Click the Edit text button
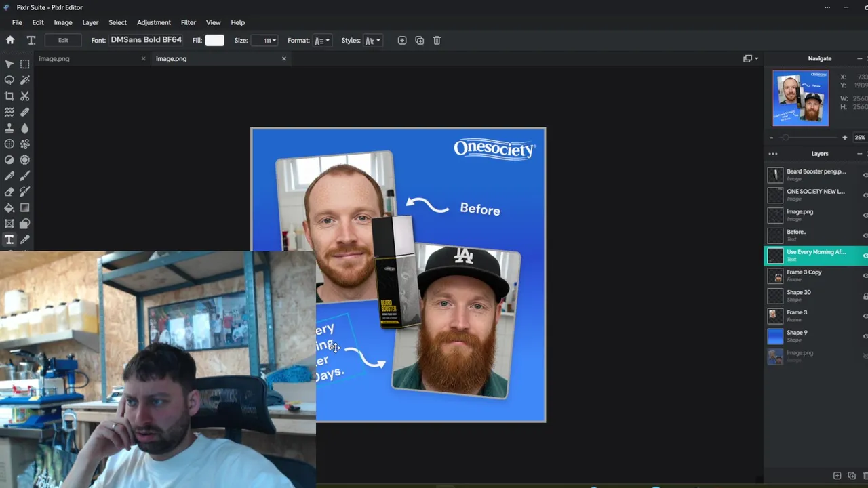 [x=63, y=40]
